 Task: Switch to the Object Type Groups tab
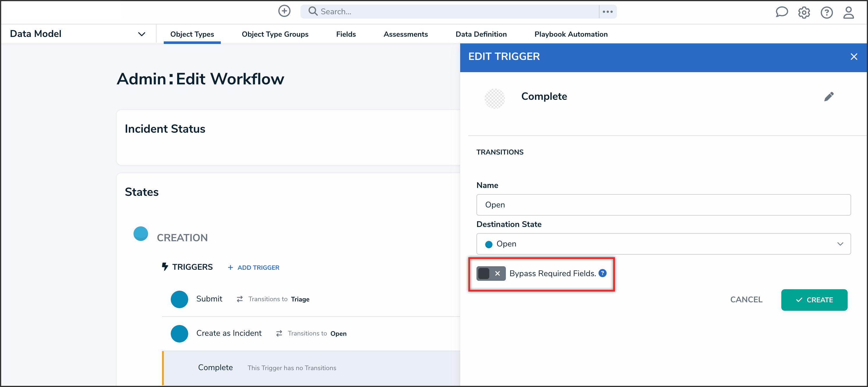[275, 34]
